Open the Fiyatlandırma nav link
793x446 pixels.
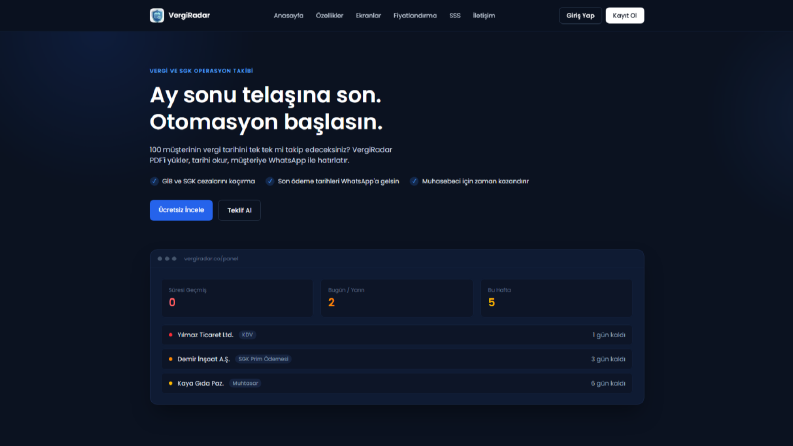tap(415, 16)
